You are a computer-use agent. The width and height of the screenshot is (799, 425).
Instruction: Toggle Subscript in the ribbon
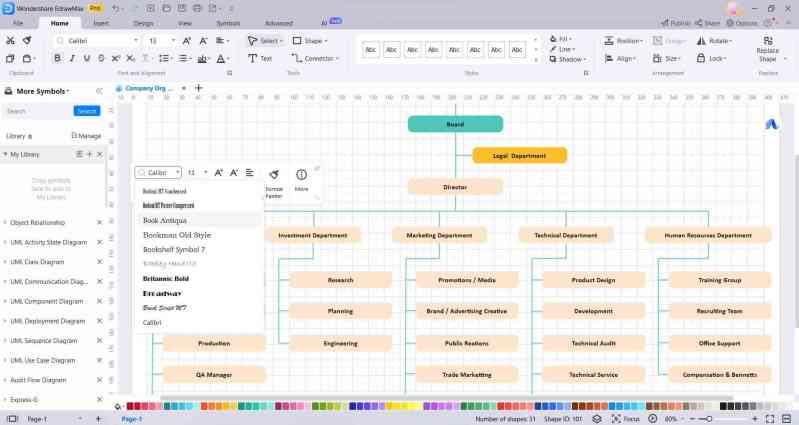(130, 59)
